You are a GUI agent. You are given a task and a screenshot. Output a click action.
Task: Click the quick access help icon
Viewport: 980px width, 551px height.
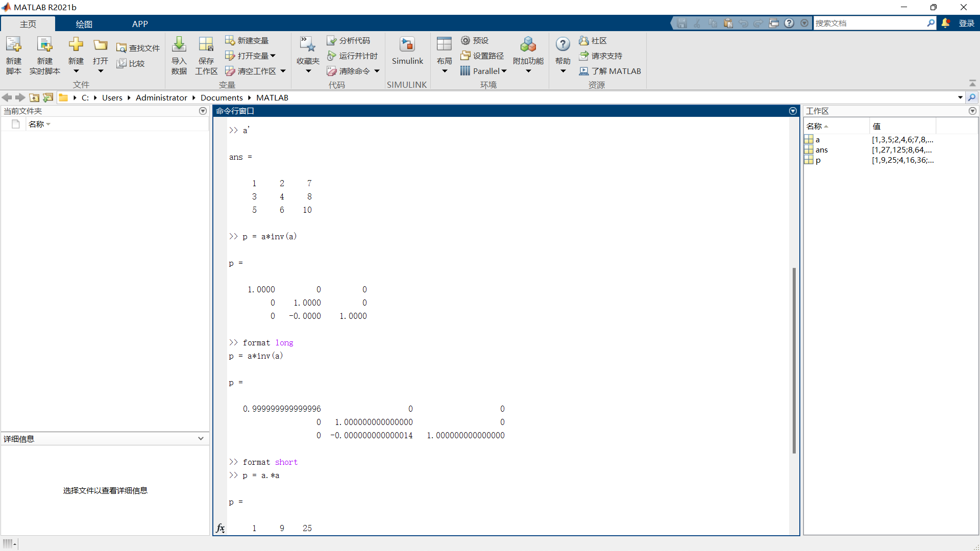click(x=789, y=23)
